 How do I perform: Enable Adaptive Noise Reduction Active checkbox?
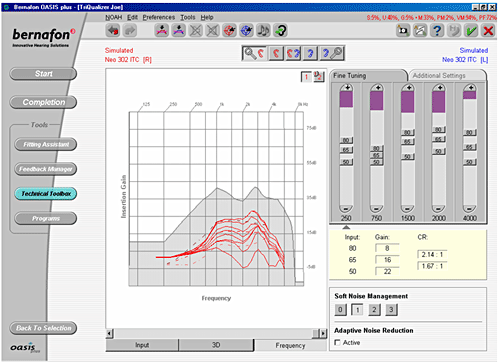(x=338, y=343)
